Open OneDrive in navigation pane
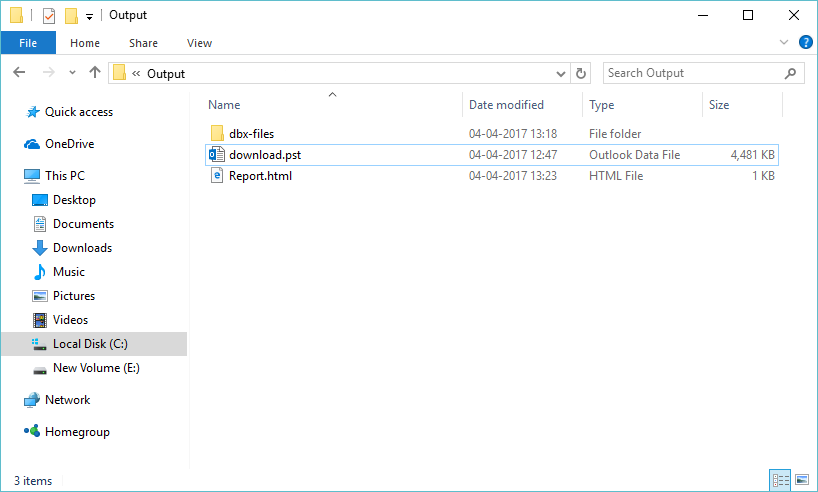Viewport: 818px width, 492px height. coord(69,143)
